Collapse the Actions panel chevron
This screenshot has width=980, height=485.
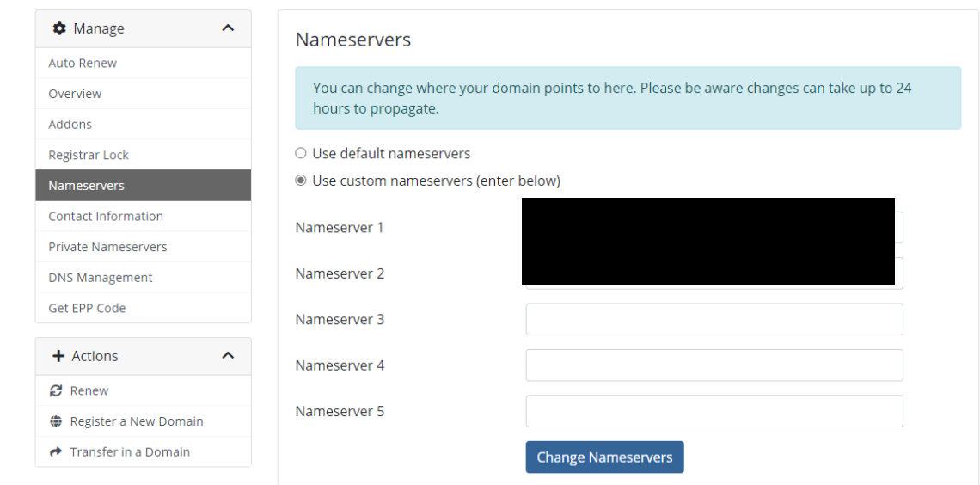click(x=228, y=356)
